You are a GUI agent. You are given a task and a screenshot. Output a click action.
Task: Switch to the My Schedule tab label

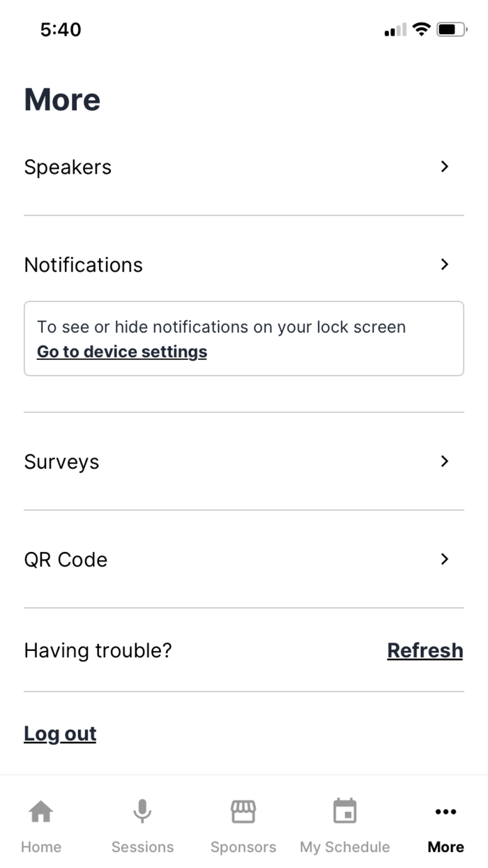[344, 847]
